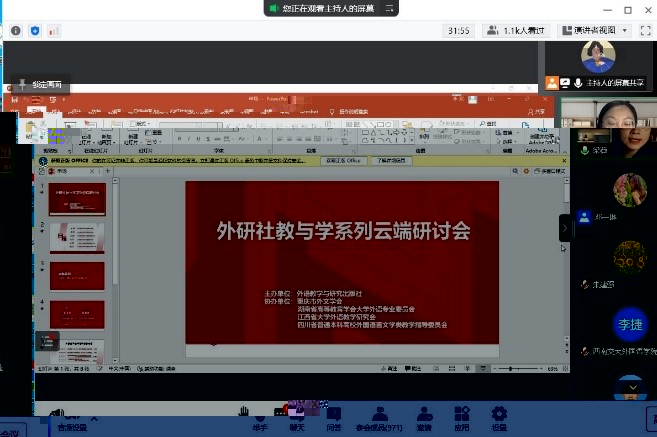
Task: Start the slide show from the status bar icon
Action: (x=483, y=369)
